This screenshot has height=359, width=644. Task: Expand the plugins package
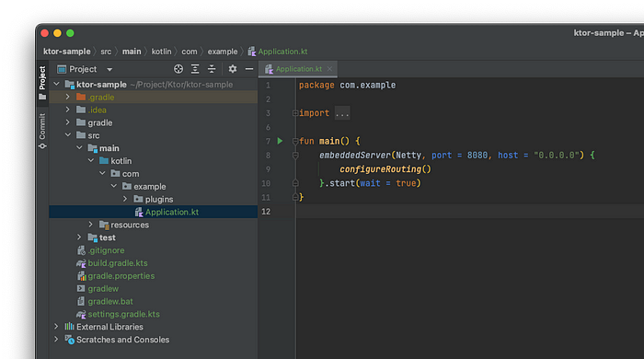[x=125, y=199]
